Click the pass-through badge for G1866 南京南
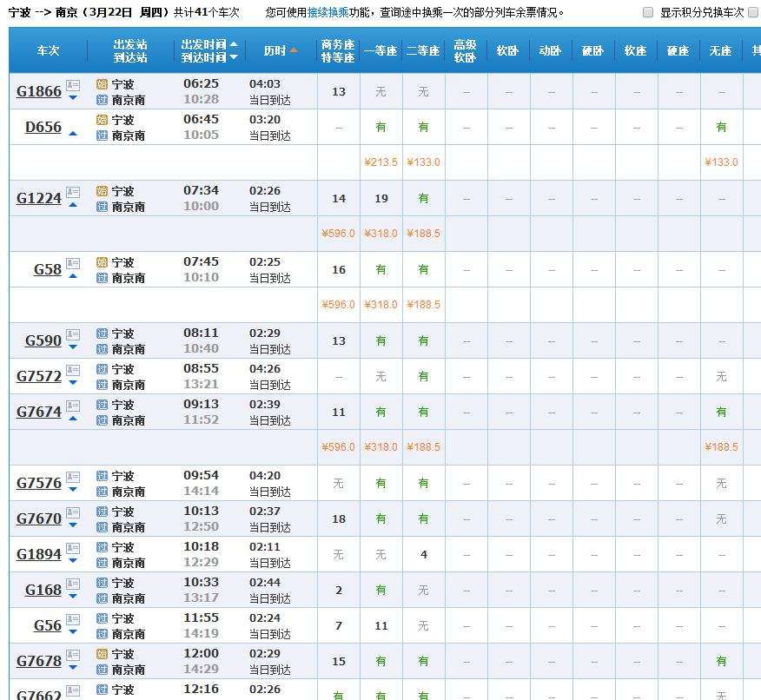761x700 pixels. (x=102, y=100)
